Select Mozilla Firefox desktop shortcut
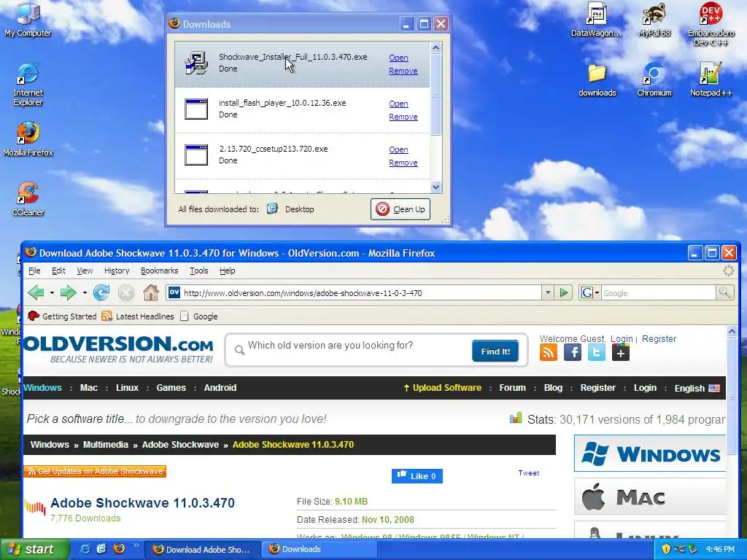Image resolution: width=747 pixels, height=560 pixels. coord(28,139)
